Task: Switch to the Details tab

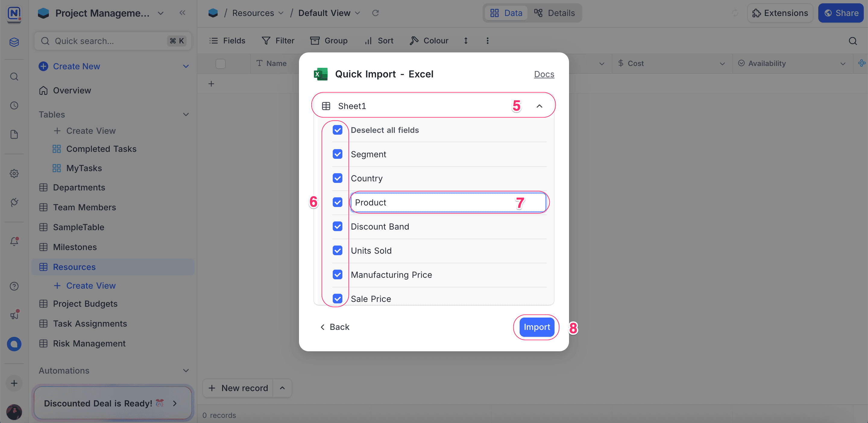Action: 555,13
